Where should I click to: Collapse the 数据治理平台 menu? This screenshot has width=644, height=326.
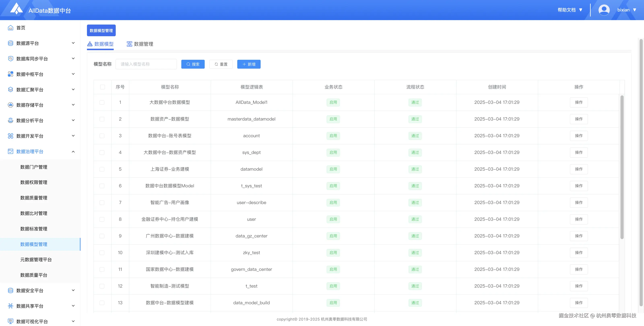point(73,152)
